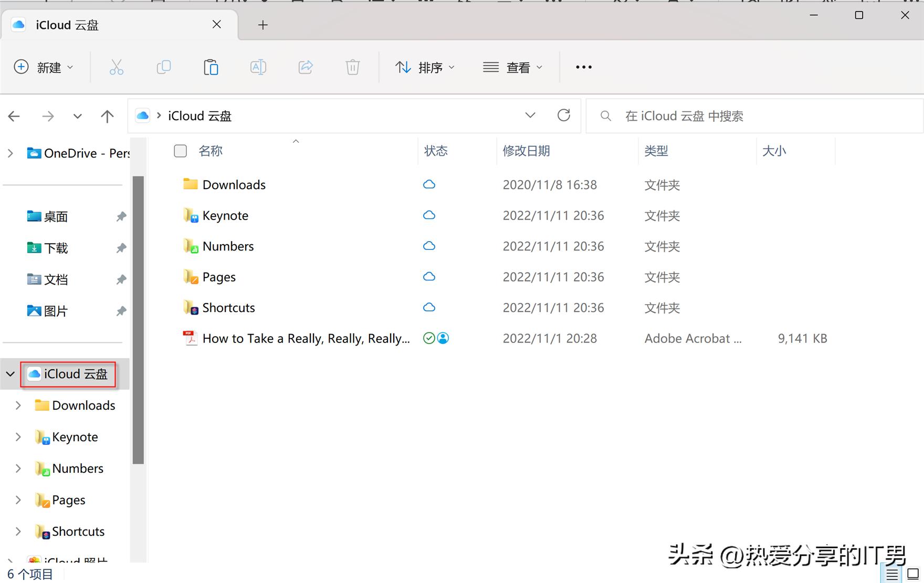The width and height of the screenshot is (924, 583).
Task: Click the search box to search iCloud 云盘
Action: 735,116
